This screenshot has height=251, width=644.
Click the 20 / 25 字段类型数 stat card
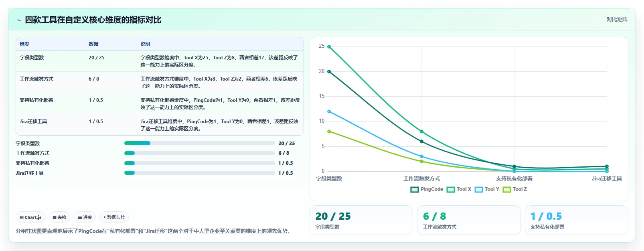pos(361,220)
